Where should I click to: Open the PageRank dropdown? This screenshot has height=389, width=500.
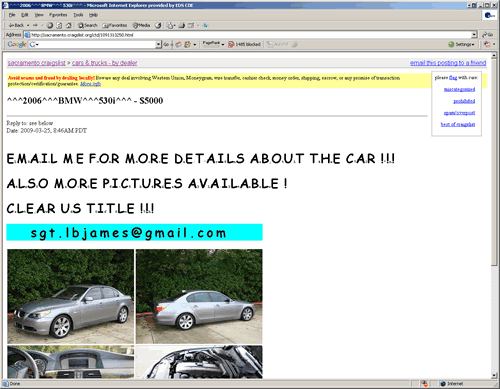click(213, 44)
